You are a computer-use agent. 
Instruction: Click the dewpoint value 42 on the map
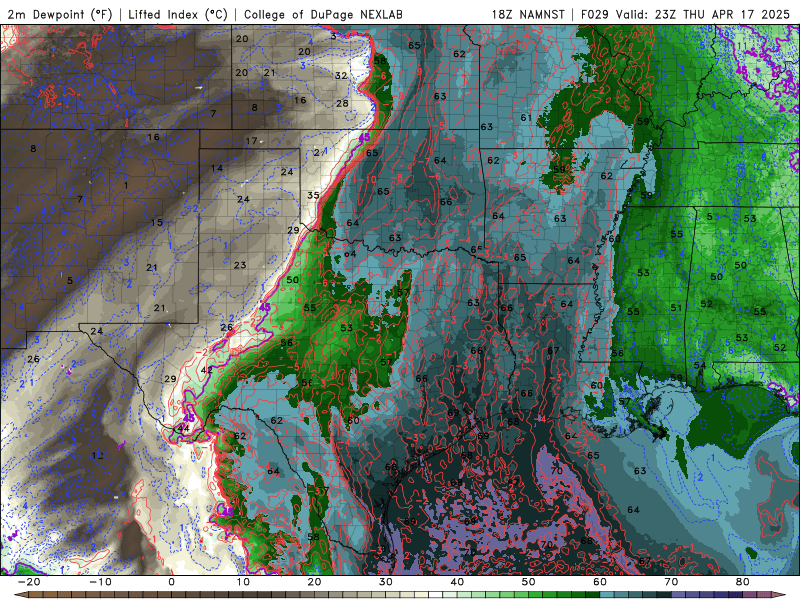click(x=207, y=370)
